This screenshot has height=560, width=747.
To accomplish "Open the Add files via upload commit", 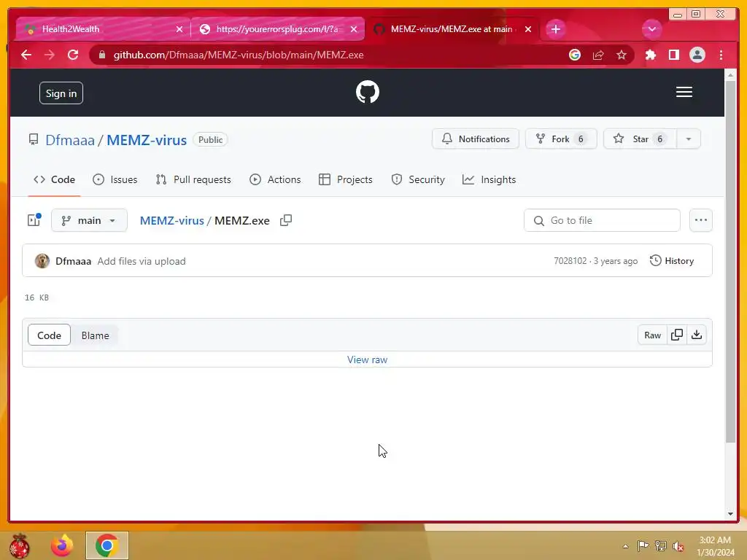I will 142,261.
